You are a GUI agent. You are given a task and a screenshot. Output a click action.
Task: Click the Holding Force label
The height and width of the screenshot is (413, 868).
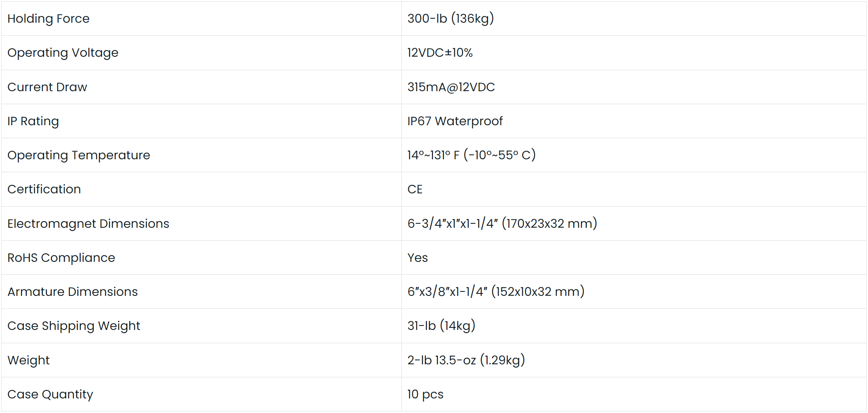(48, 19)
